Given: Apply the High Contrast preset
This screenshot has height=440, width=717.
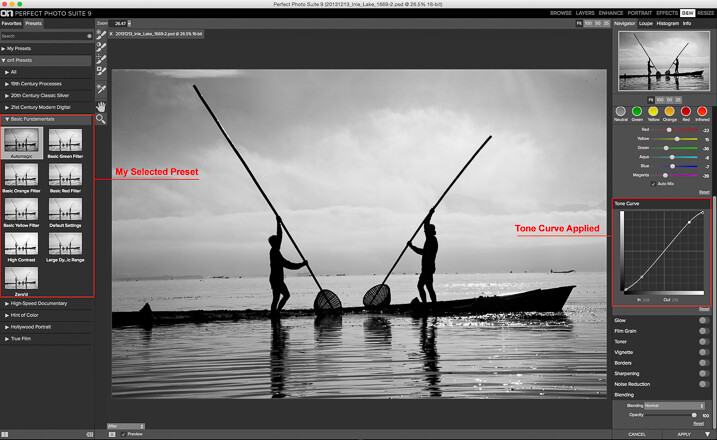Looking at the screenshot, I should point(21,244).
